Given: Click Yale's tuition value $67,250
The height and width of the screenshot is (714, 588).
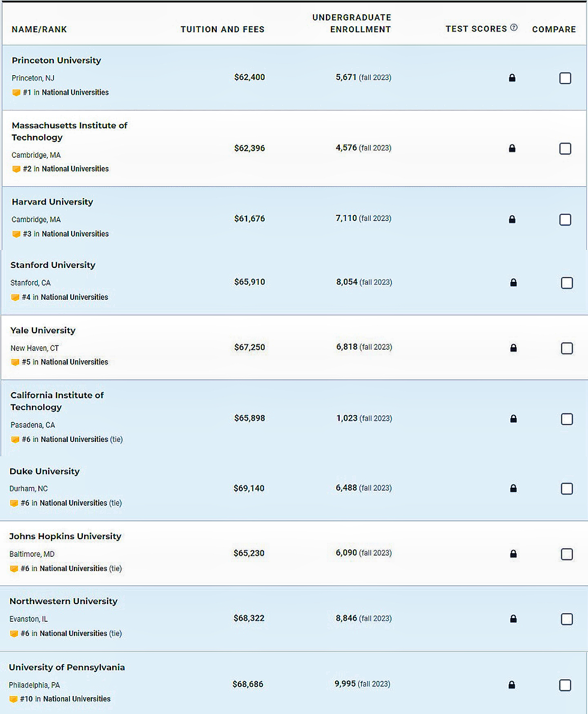Looking at the screenshot, I should click(x=249, y=347).
